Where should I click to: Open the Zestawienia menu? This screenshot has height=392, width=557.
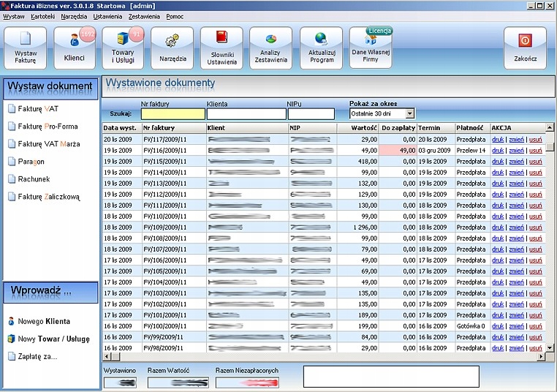tap(144, 16)
